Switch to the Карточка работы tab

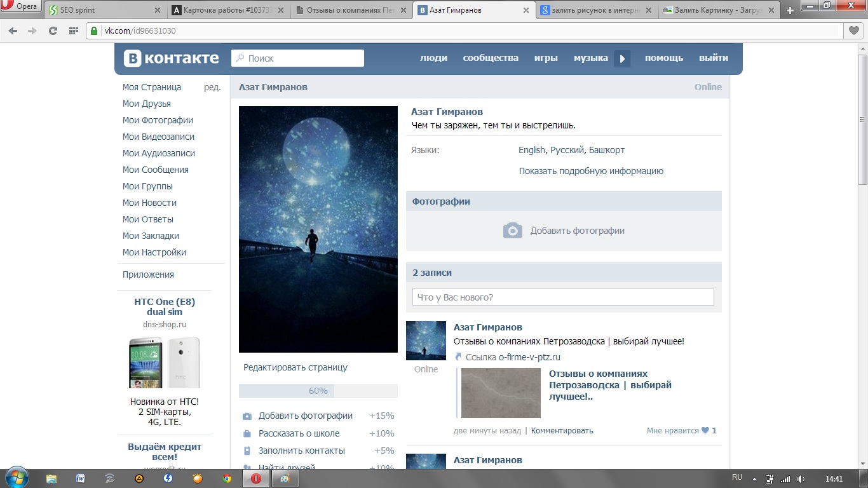click(x=227, y=10)
